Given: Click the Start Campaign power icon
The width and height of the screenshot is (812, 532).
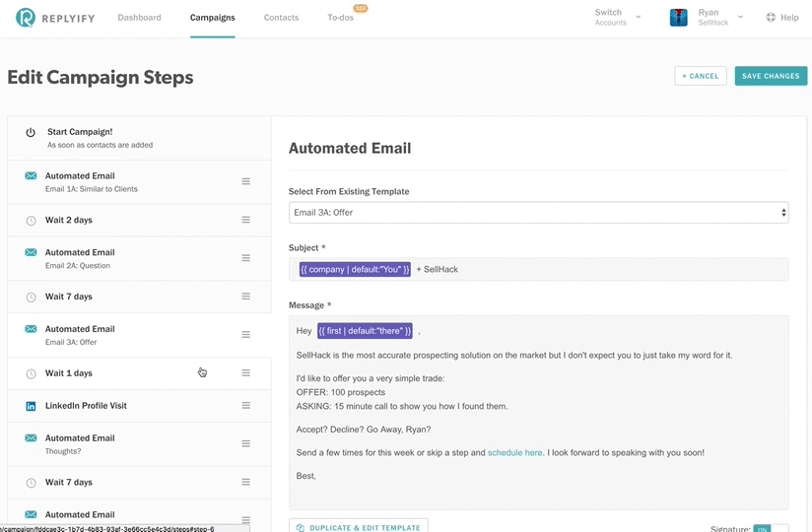Looking at the screenshot, I should tap(31, 132).
